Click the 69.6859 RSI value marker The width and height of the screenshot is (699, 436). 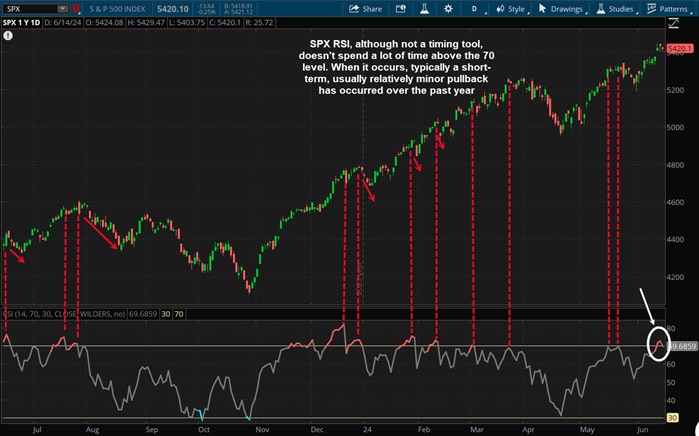pos(682,346)
